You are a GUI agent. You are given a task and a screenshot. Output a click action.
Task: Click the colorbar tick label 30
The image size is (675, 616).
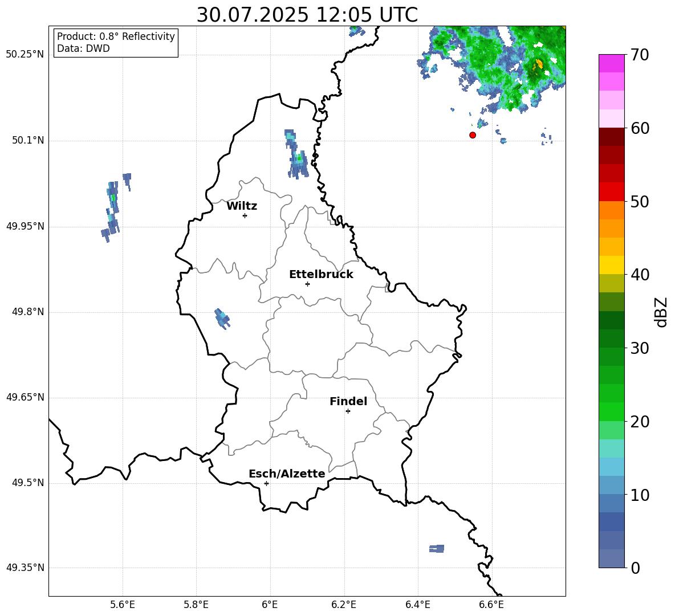[x=640, y=348]
